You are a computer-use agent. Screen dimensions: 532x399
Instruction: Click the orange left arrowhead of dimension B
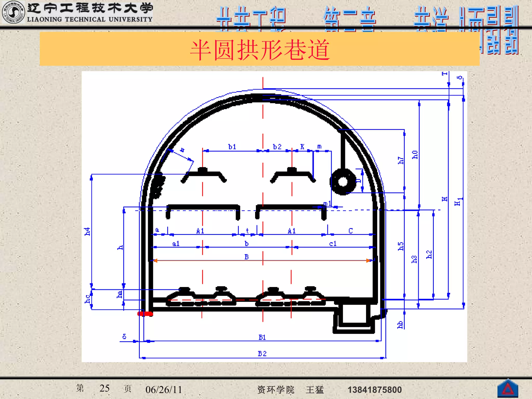[155, 261]
